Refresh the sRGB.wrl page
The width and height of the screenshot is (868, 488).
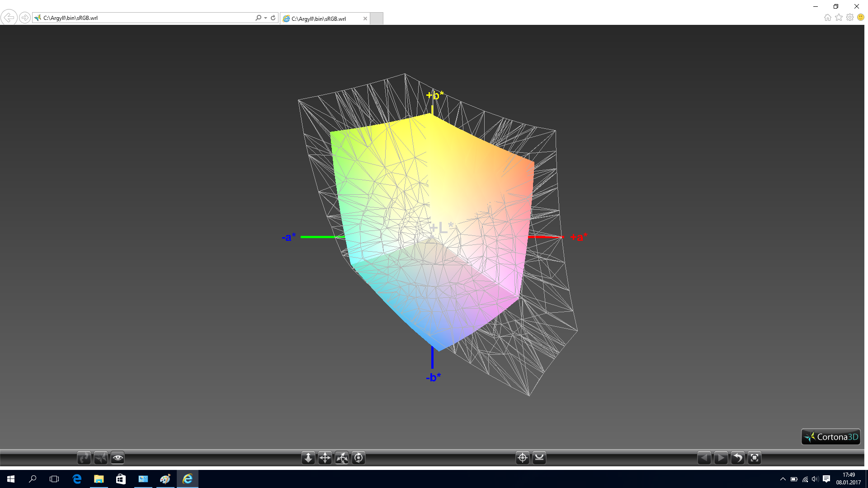[273, 18]
